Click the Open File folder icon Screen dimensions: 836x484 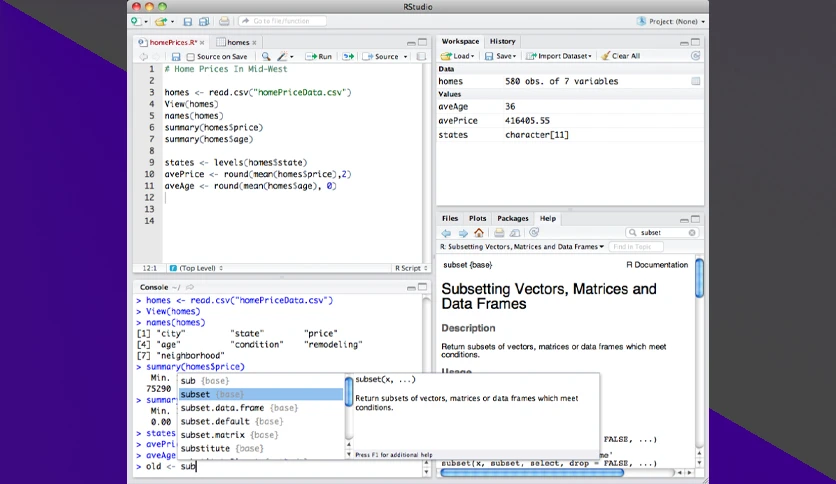coord(160,21)
